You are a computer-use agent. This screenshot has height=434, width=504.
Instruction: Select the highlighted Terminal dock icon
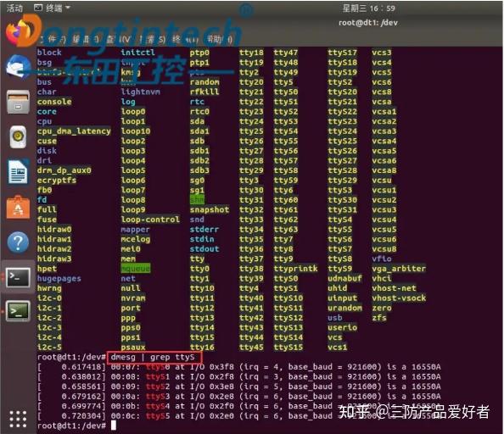tap(19, 277)
